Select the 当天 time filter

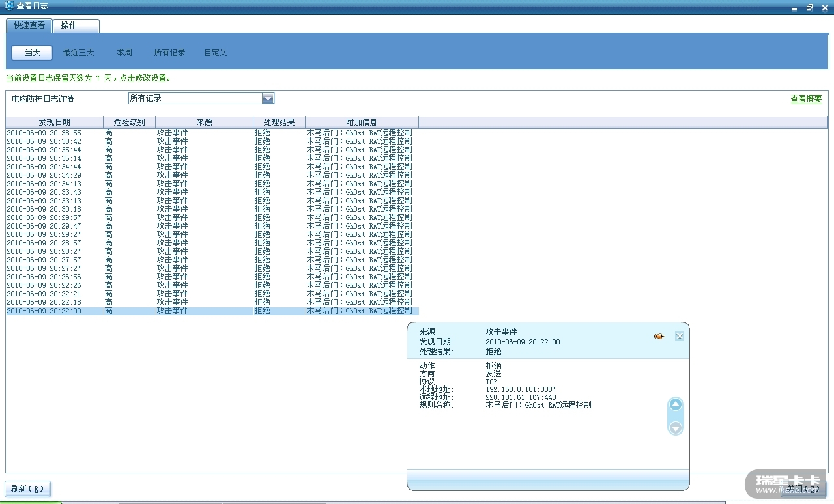32,53
